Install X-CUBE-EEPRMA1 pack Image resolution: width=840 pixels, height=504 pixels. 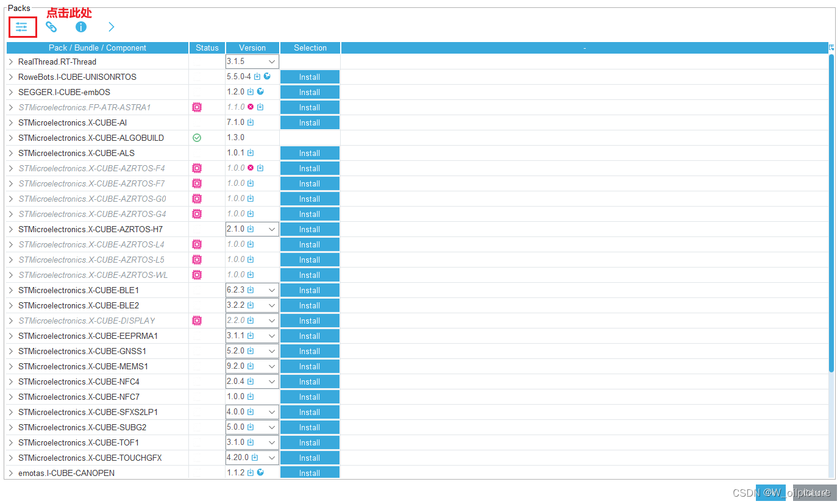(310, 336)
